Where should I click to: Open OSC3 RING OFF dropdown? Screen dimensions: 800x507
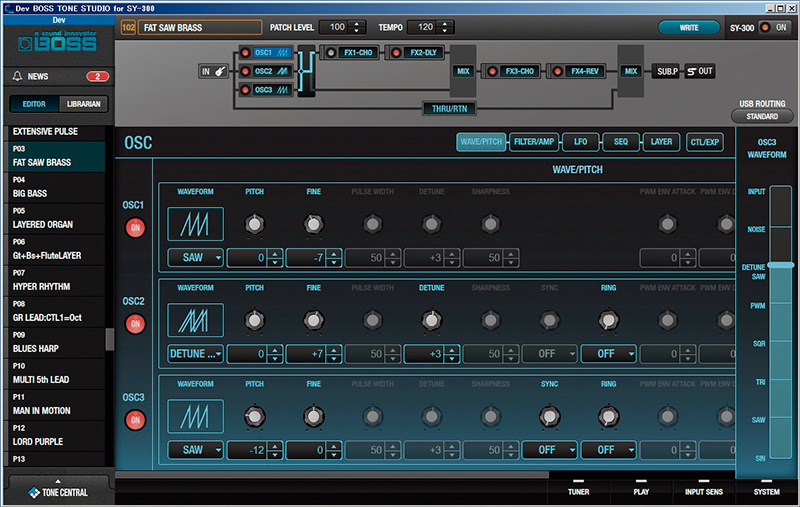coord(609,450)
